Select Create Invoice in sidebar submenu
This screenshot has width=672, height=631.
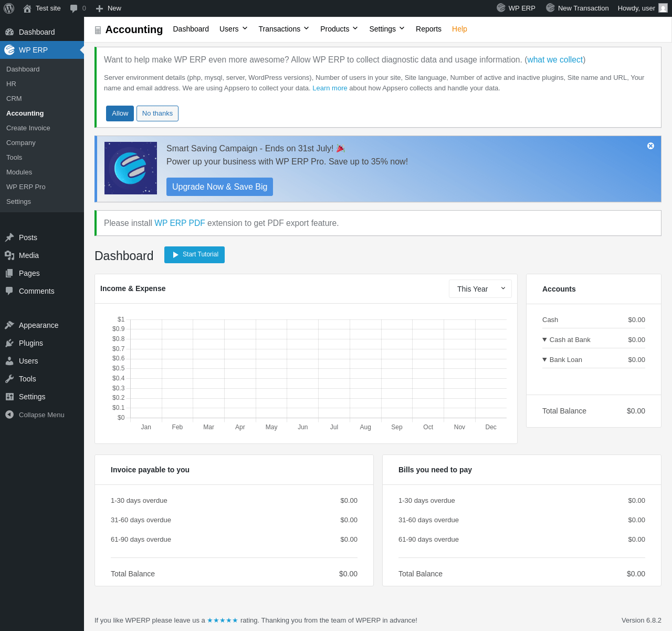[28, 128]
